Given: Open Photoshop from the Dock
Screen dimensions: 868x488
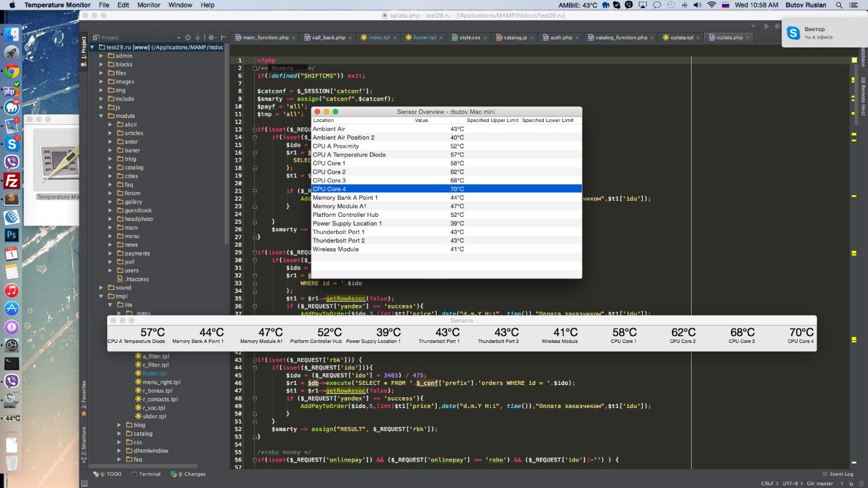Looking at the screenshot, I should (x=12, y=235).
